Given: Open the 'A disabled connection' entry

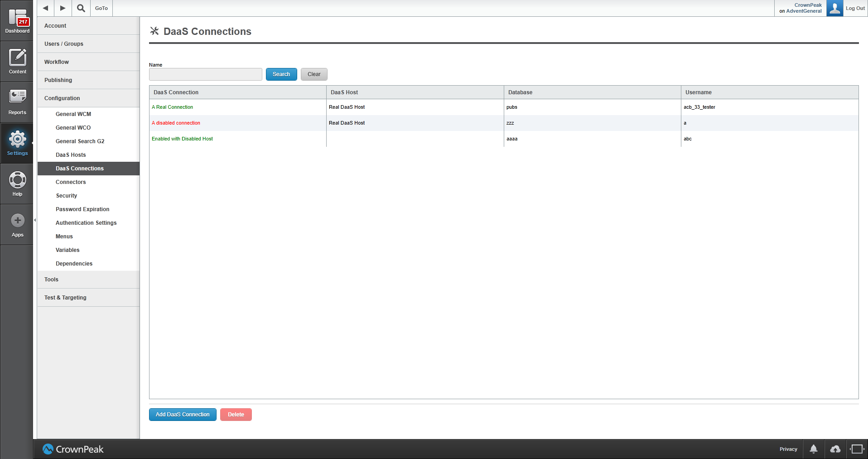Looking at the screenshot, I should 176,123.
